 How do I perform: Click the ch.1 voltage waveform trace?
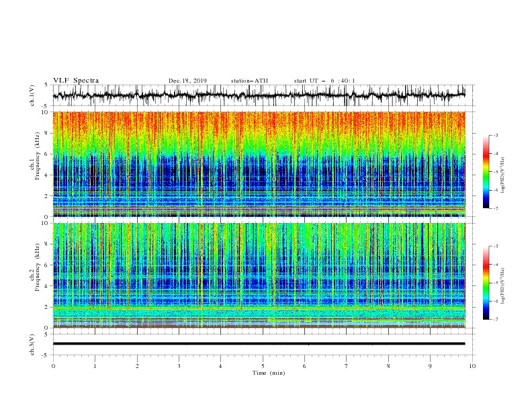click(x=259, y=95)
